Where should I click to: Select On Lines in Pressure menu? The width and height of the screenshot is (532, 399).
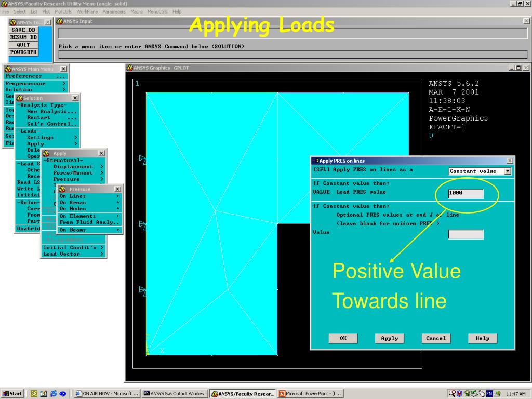(89, 196)
